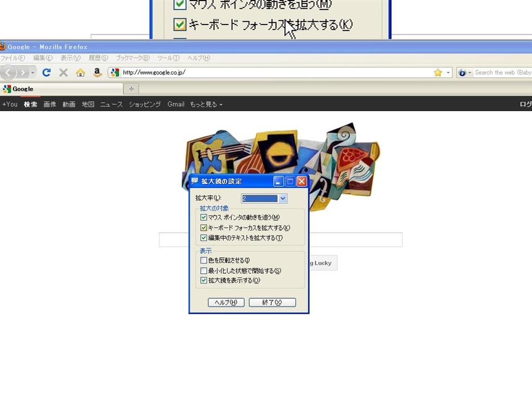Image resolution: width=532 pixels, height=400 pixels.
Task: Open the 動画 link
Action: (x=69, y=104)
